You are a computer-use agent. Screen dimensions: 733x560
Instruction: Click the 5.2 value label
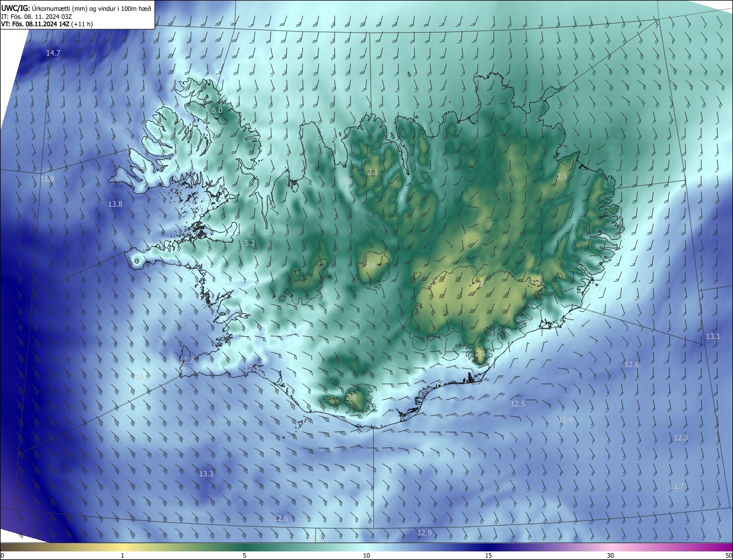tap(250, 243)
